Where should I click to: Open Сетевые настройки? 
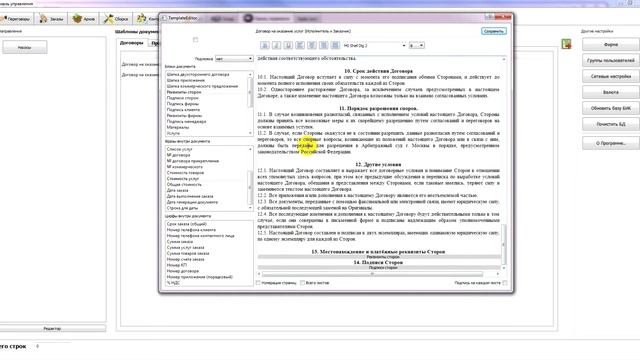click(x=611, y=76)
